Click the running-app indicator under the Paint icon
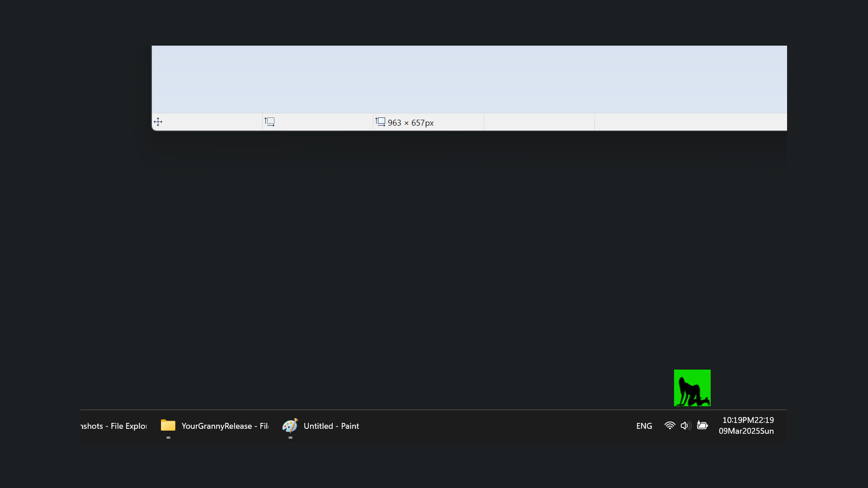Screen dimensions: 868x488 point(290,437)
